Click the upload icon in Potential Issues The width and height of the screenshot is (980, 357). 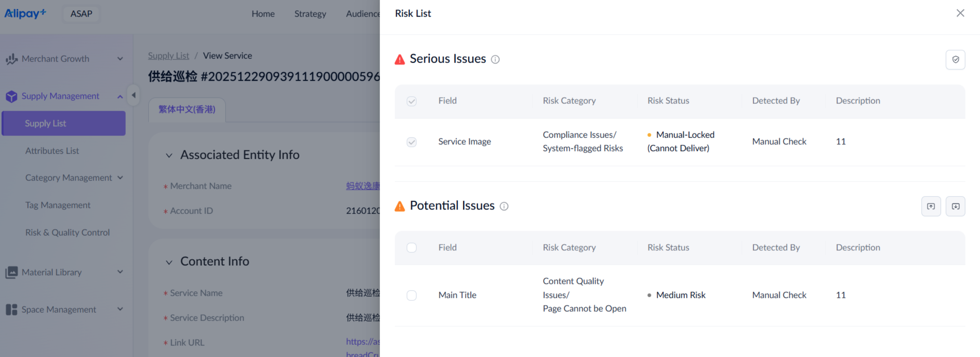pyautogui.click(x=930, y=206)
